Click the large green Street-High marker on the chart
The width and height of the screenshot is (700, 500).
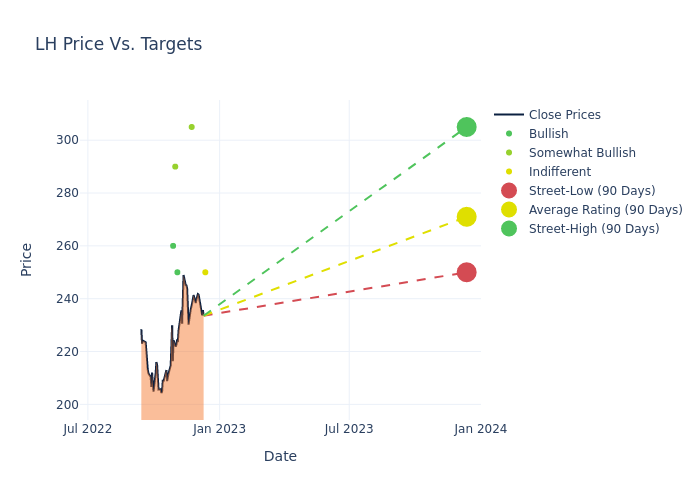(466, 127)
